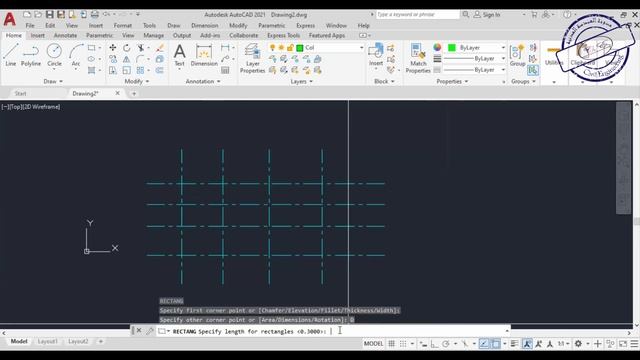640x360 pixels.
Task: Expand the Block panel
Action: point(384,81)
